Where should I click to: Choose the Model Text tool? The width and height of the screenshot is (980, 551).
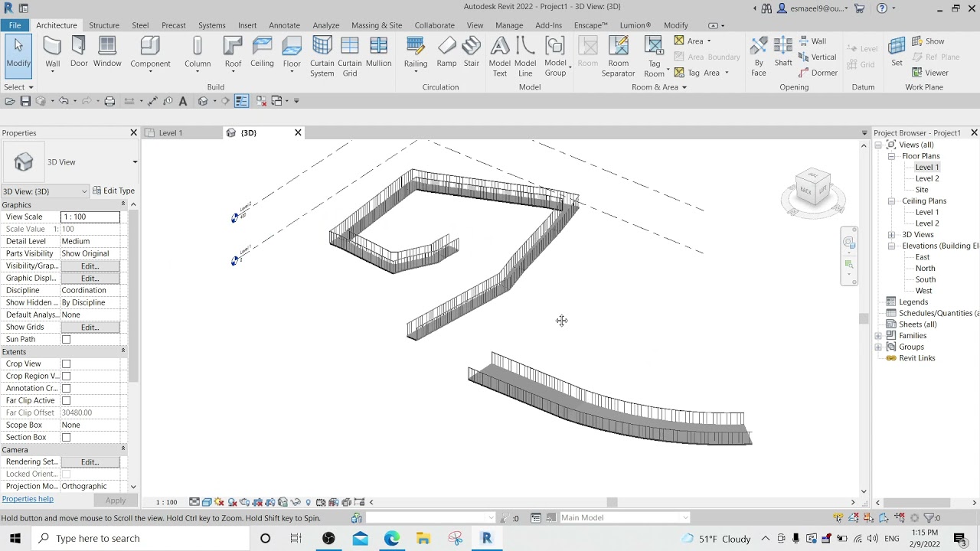500,57
